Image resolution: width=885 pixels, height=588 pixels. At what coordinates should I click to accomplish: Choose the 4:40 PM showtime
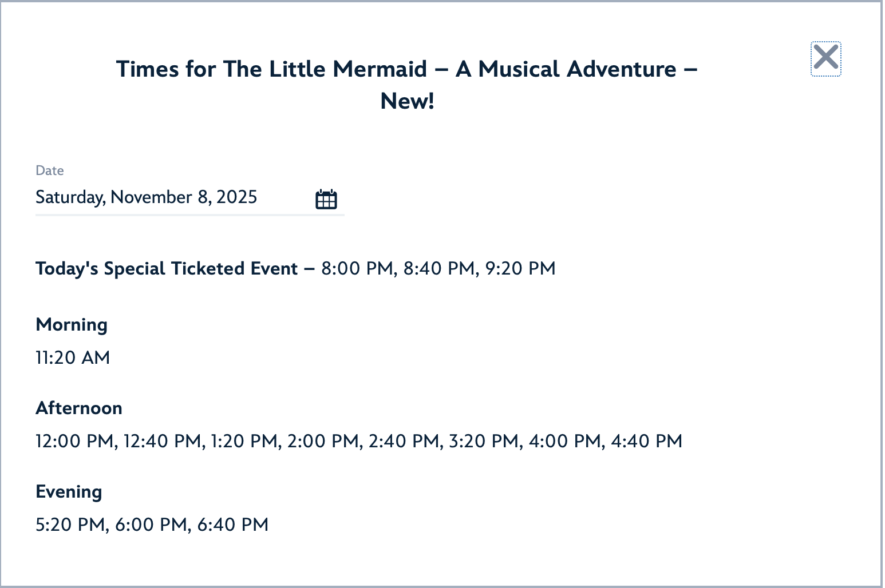coord(647,441)
